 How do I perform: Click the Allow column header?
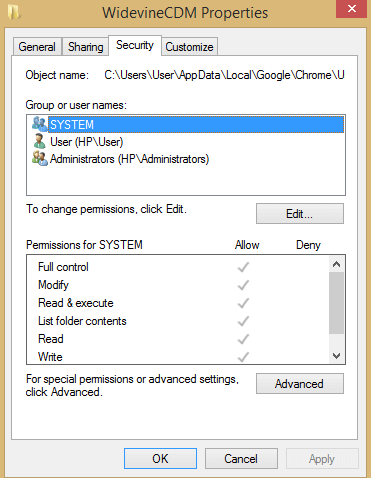(x=247, y=245)
